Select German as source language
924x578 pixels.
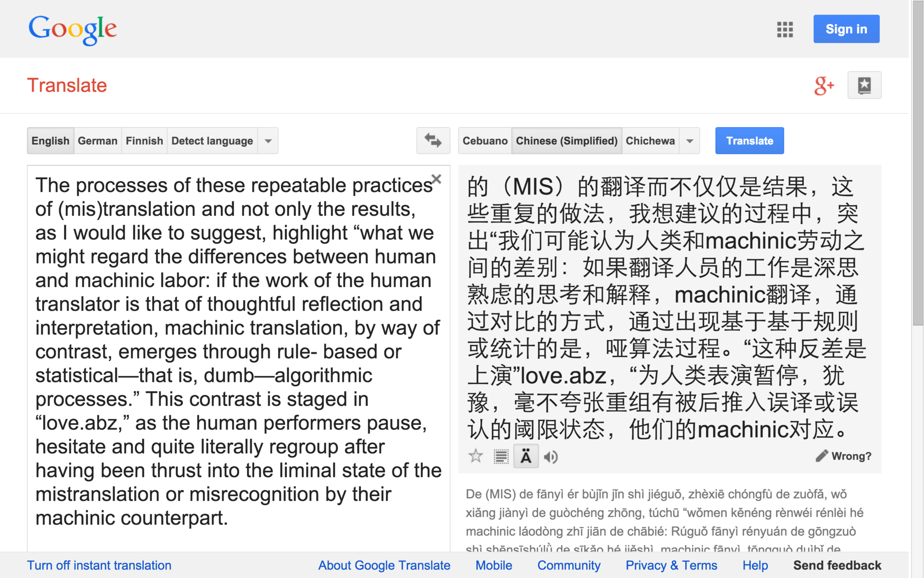tap(97, 141)
